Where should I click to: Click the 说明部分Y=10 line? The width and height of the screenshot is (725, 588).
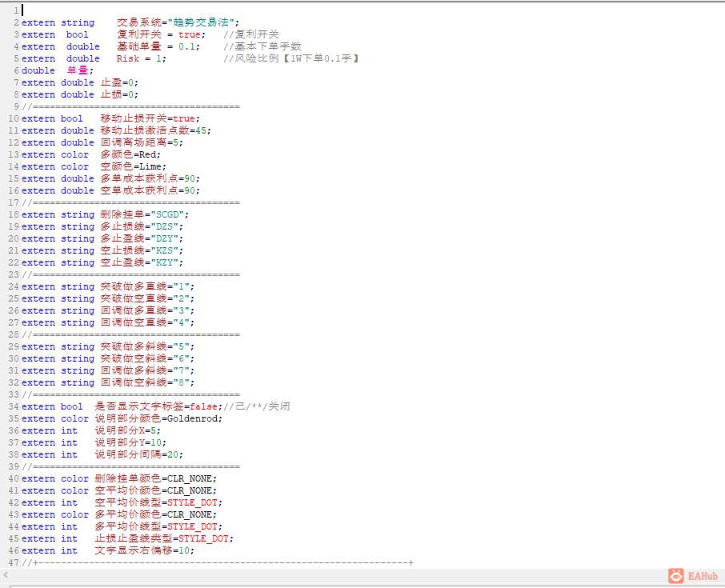click(x=94, y=443)
